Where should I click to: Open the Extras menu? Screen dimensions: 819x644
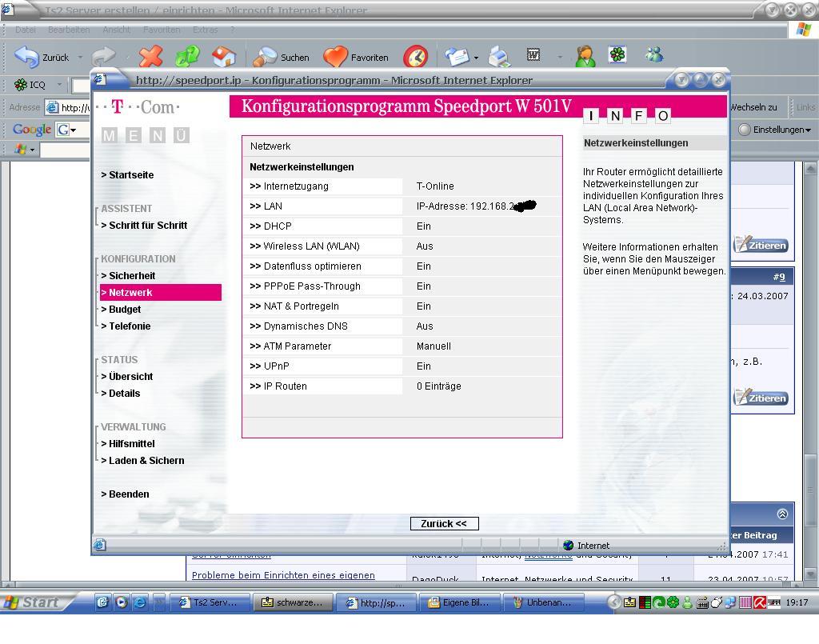click(x=205, y=30)
